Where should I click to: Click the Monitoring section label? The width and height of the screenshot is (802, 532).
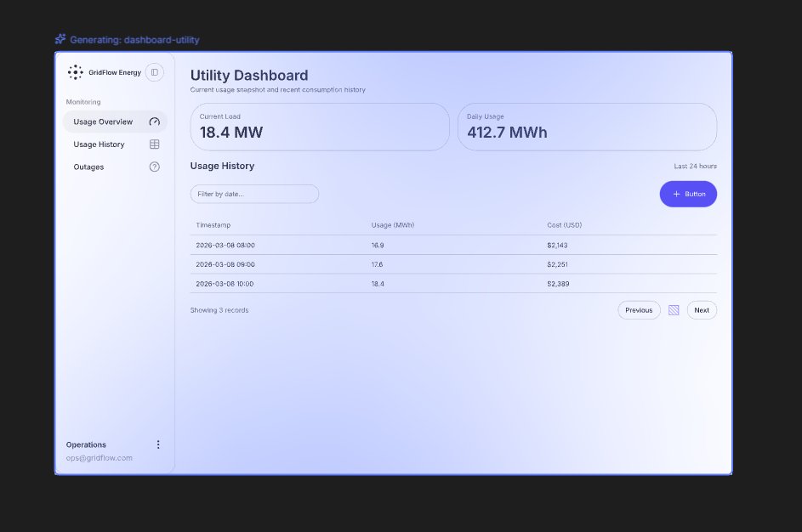83,102
